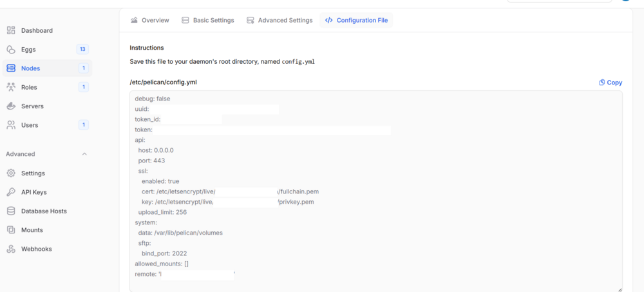Click the Dashboard icon in sidebar

[11, 30]
